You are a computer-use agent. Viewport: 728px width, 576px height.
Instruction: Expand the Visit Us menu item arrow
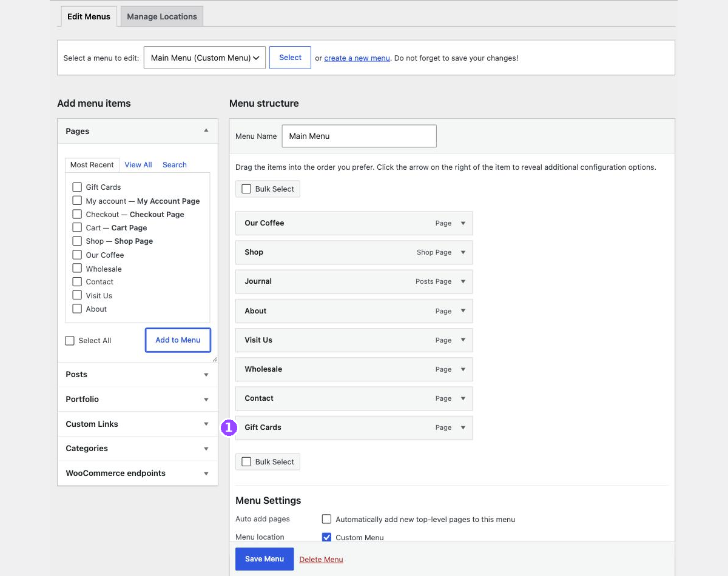click(x=463, y=340)
